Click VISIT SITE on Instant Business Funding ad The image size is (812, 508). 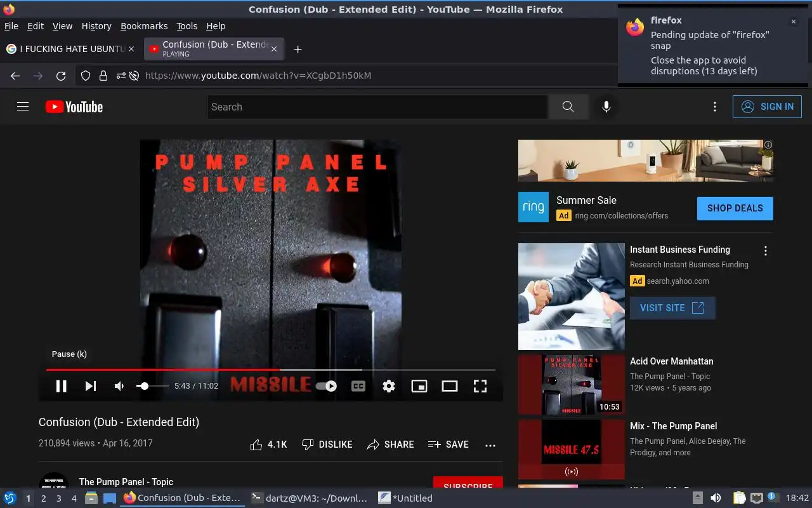click(672, 308)
